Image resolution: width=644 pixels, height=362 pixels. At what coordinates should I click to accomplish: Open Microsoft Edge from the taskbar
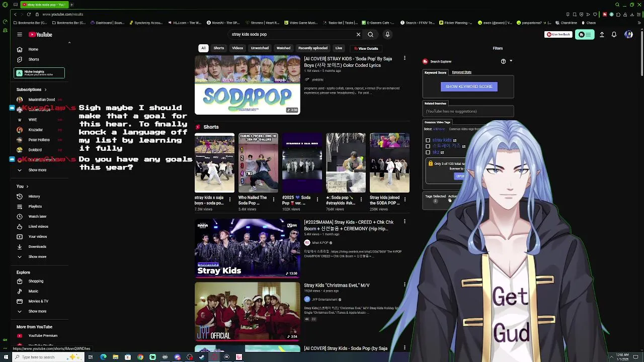[x=103, y=357]
